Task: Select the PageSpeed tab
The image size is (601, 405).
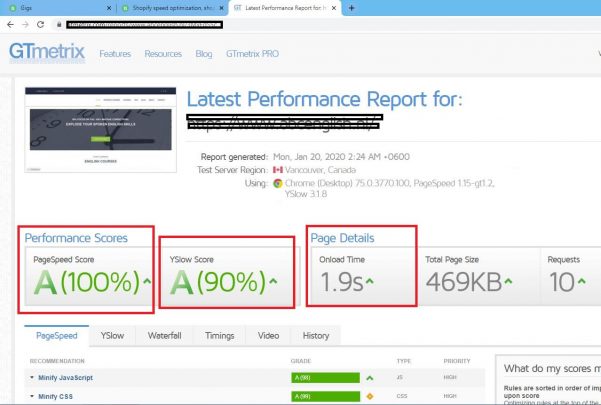Action: pyautogui.click(x=57, y=336)
